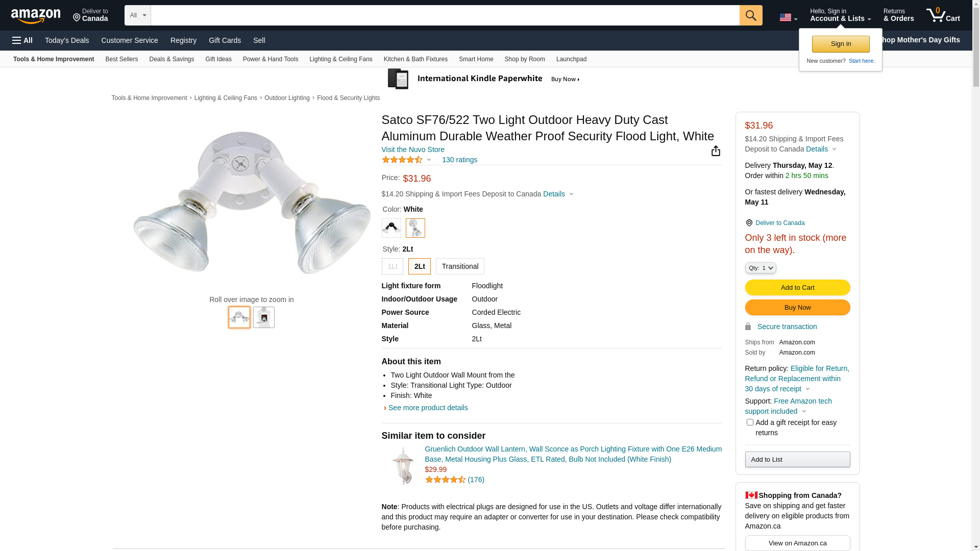Select the second product image thumbnail

click(x=264, y=317)
